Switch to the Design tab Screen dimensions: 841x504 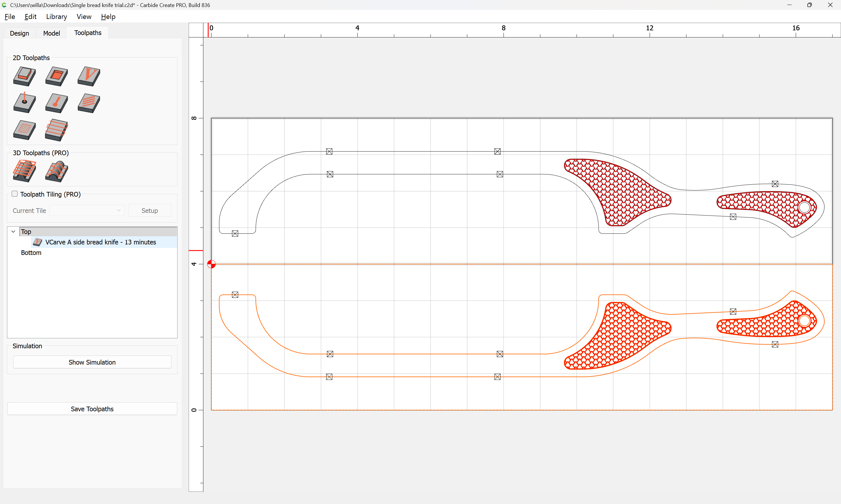(19, 33)
